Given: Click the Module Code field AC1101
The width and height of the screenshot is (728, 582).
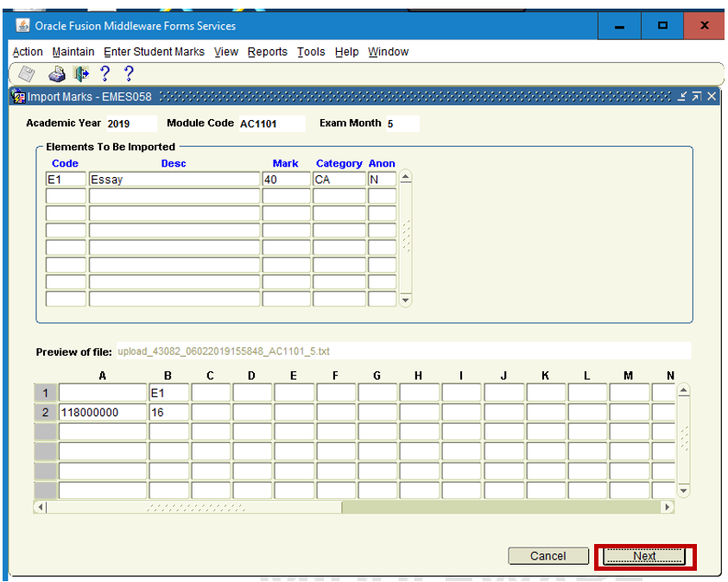Looking at the screenshot, I should [x=270, y=123].
